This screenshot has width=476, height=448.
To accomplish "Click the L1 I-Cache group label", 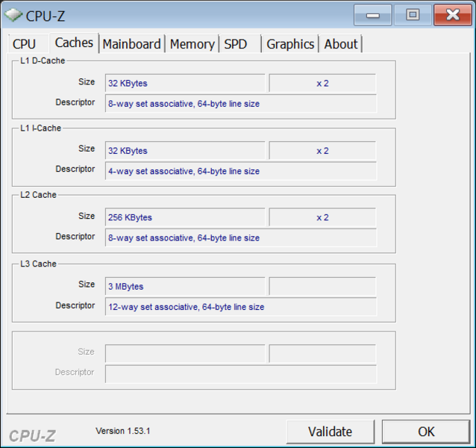I will (41, 128).
